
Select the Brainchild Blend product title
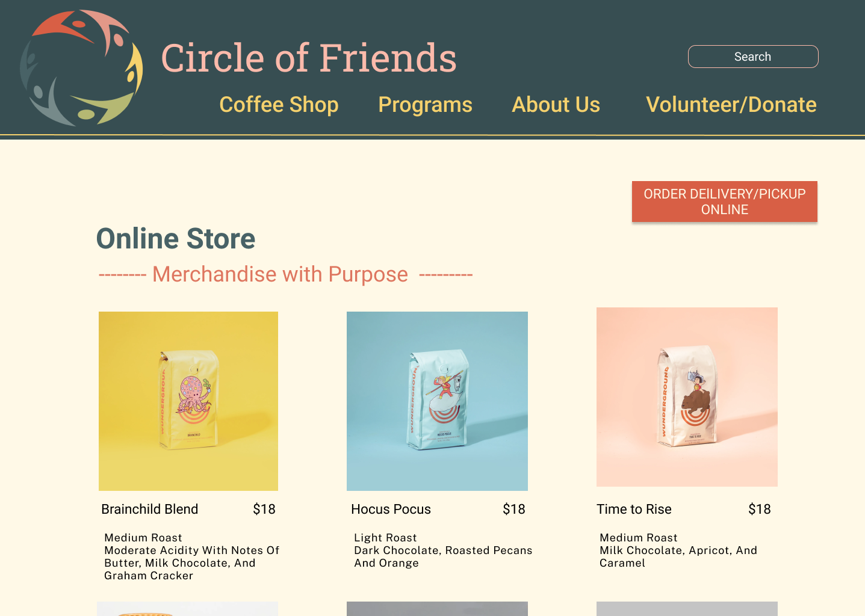point(150,509)
